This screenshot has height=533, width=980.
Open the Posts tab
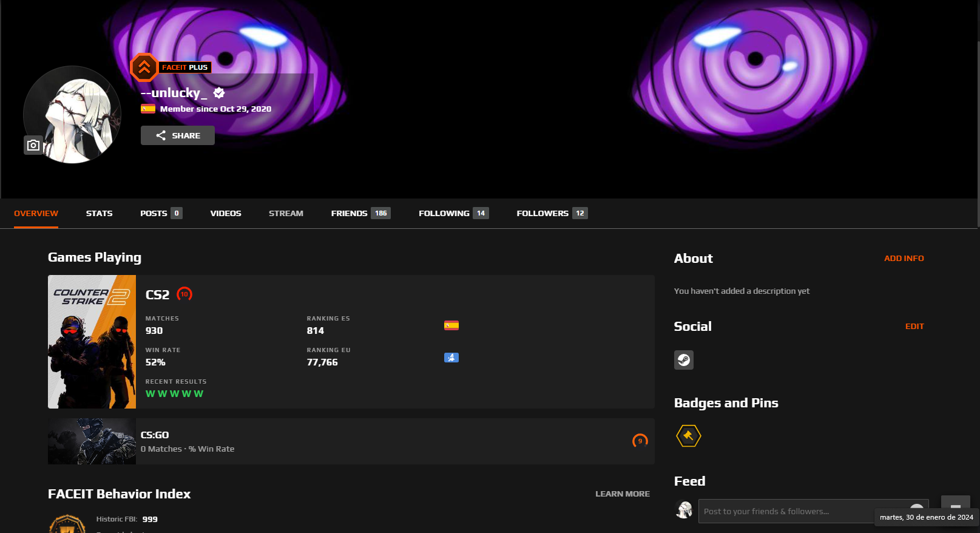tap(161, 214)
